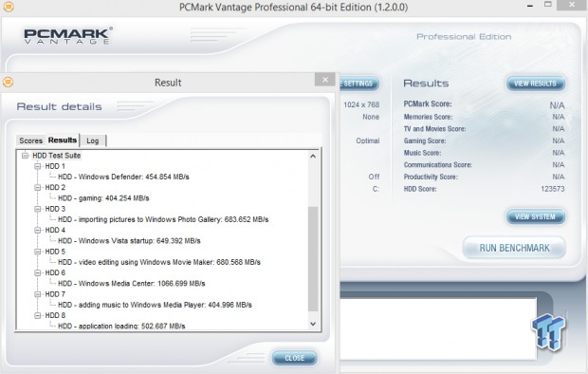
Task: Select the Windows Media Center 1066.699 MB/s row
Action: coord(131,284)
